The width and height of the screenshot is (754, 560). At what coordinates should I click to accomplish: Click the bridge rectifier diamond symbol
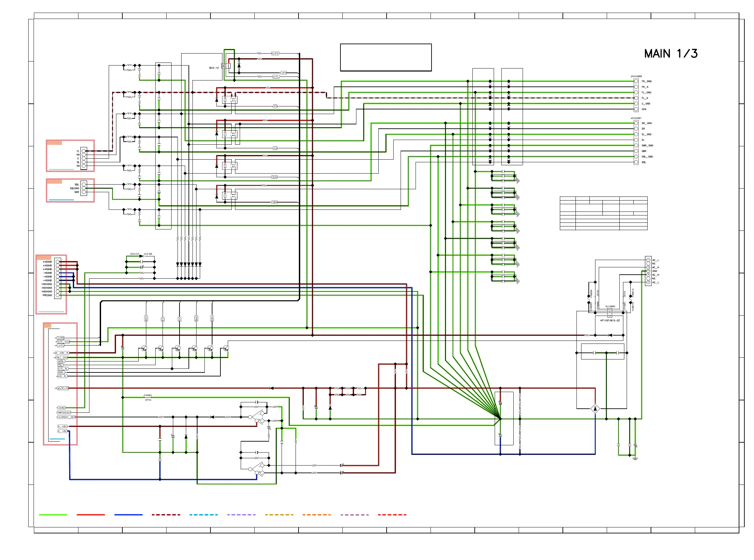click(595, 409)
